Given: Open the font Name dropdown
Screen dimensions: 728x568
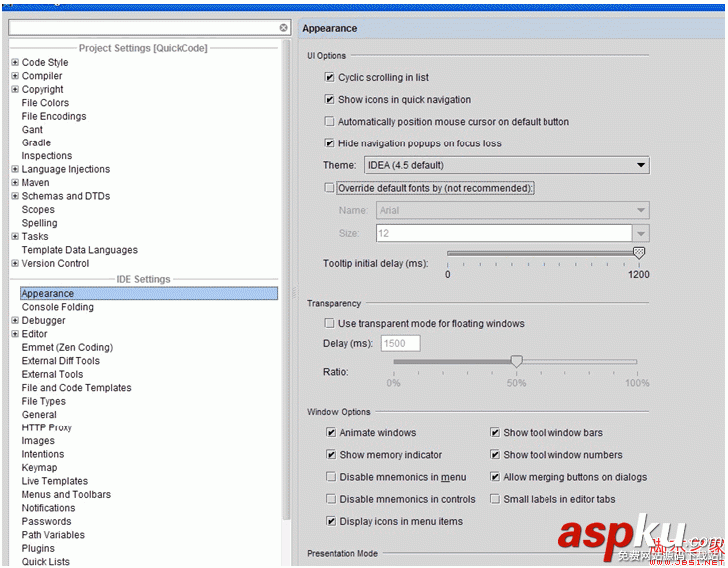Looking at the screenshot, I should coord(513,210).
